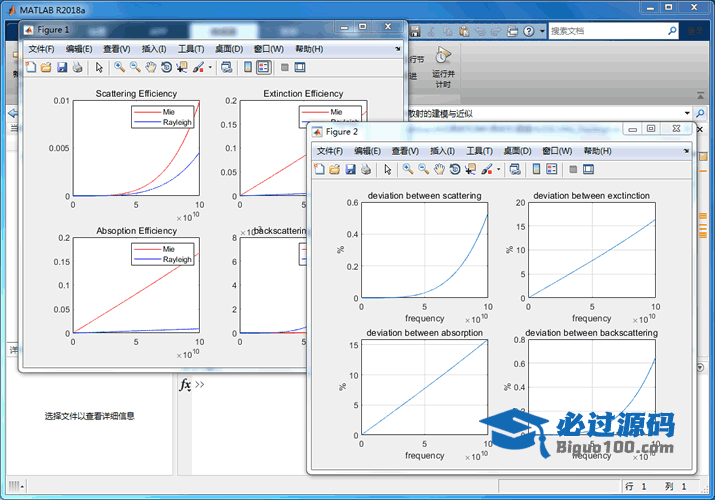Open quick access toolbar dropdown arrow beside help

coord(542,31)
